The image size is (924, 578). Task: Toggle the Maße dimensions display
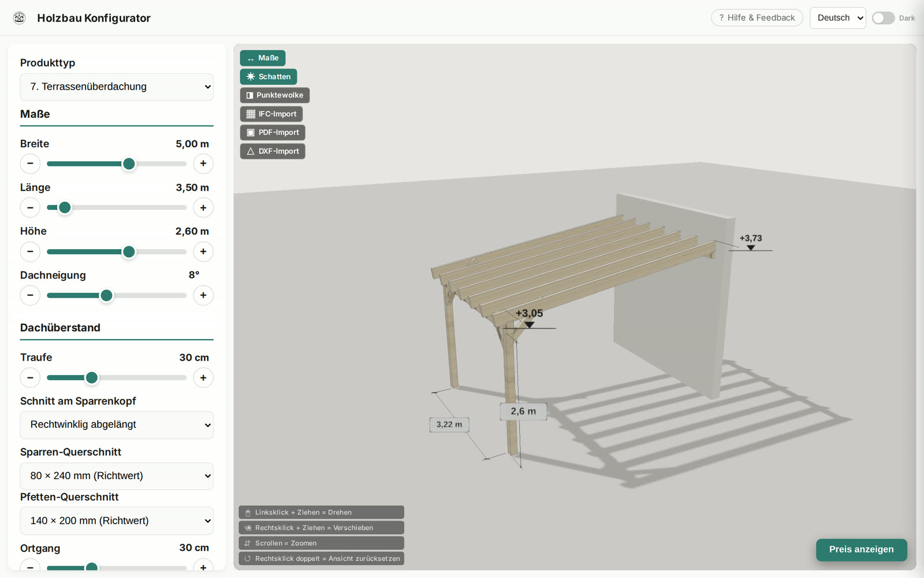[263, 58]
